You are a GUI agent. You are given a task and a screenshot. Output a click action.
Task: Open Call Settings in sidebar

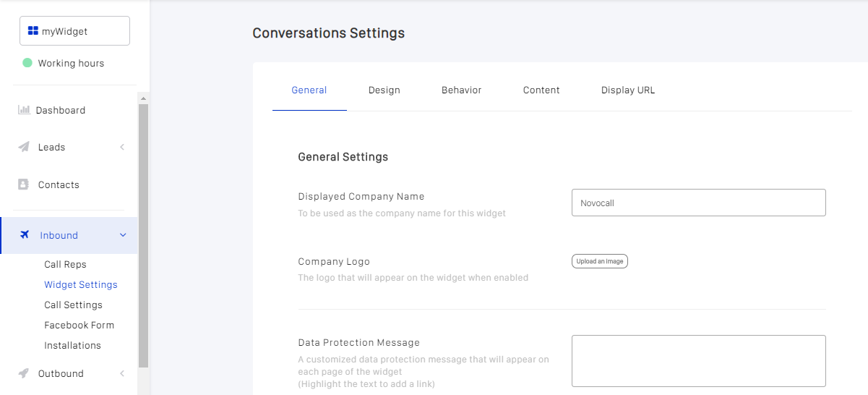point(73,305)
